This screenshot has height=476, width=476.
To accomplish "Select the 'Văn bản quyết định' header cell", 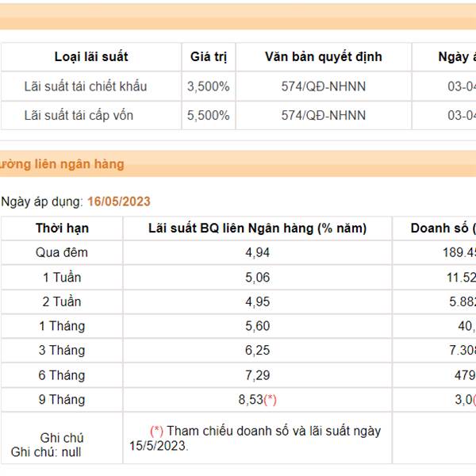I will 324,57.
